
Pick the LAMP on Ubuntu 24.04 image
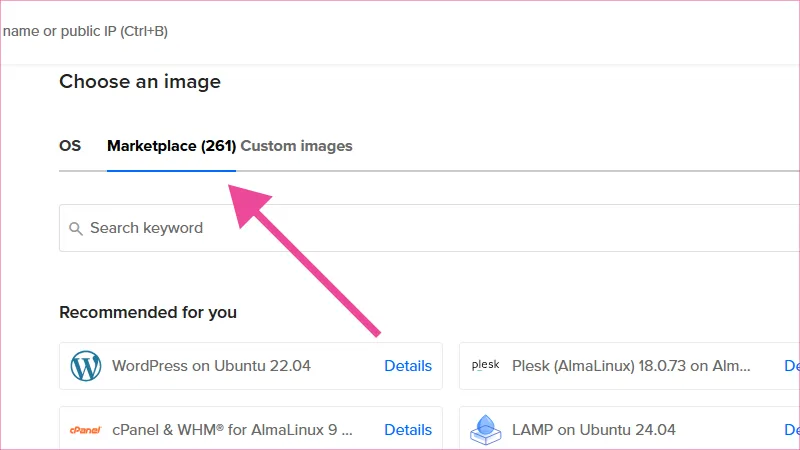(x=594, y=430)
